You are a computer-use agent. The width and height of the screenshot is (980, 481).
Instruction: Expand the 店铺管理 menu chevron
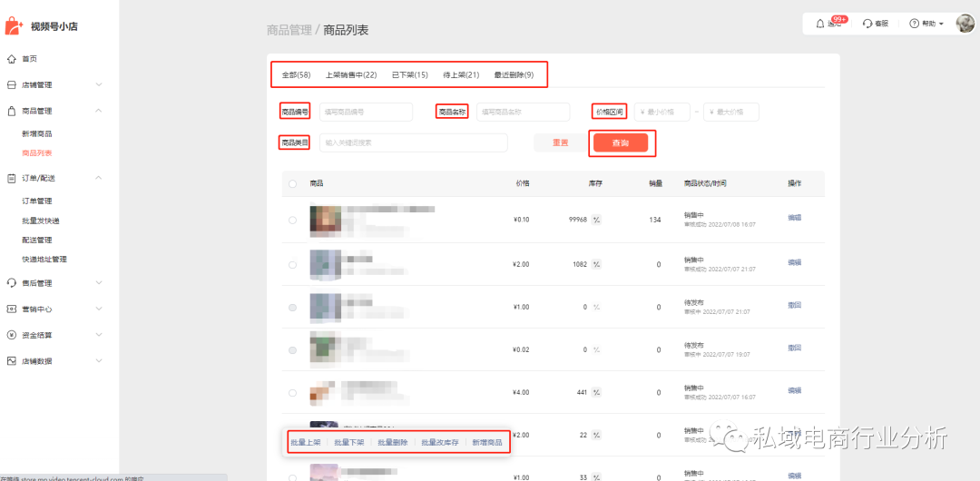(x=99, y=84)
